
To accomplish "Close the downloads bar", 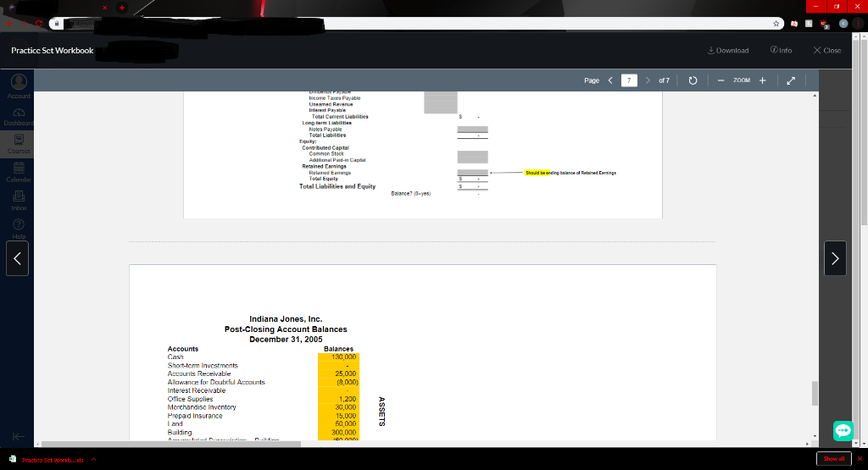I will 860,459.
